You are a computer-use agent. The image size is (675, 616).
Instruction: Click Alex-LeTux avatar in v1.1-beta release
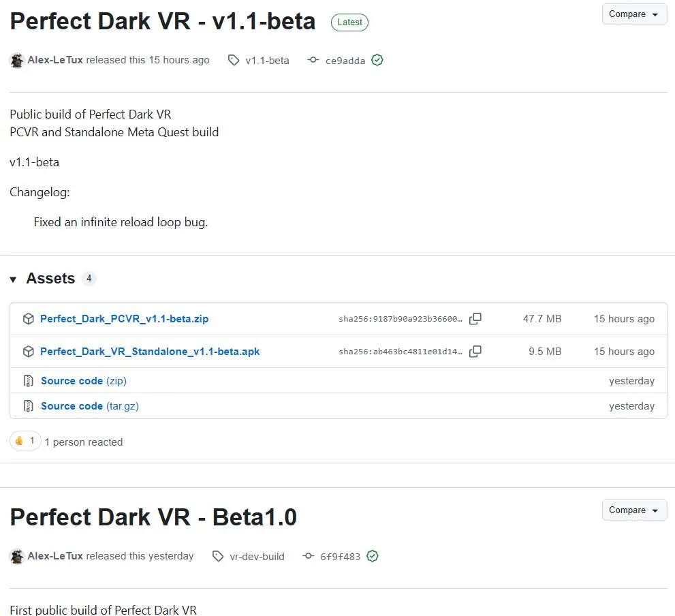(17, 61)
